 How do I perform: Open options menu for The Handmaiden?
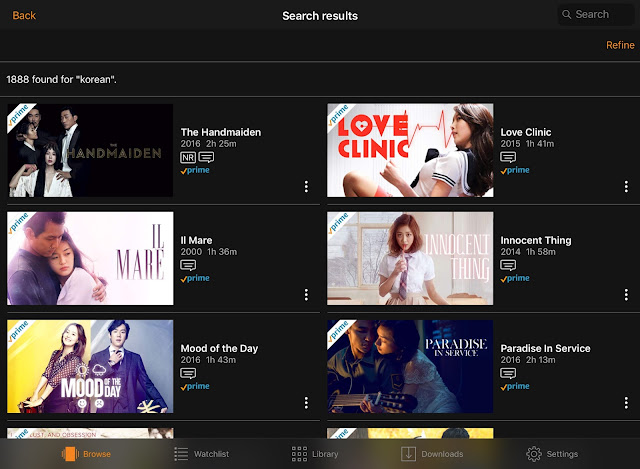click(x=306, y=187)
